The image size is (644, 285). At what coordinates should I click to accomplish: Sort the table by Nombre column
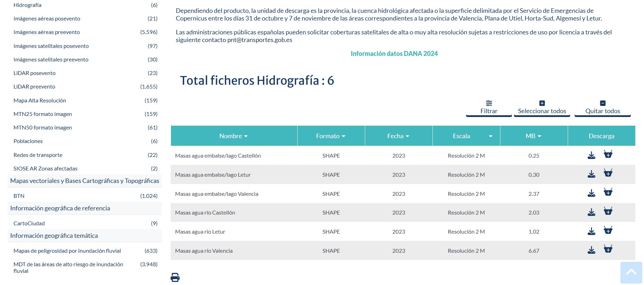tap(233, 136)
